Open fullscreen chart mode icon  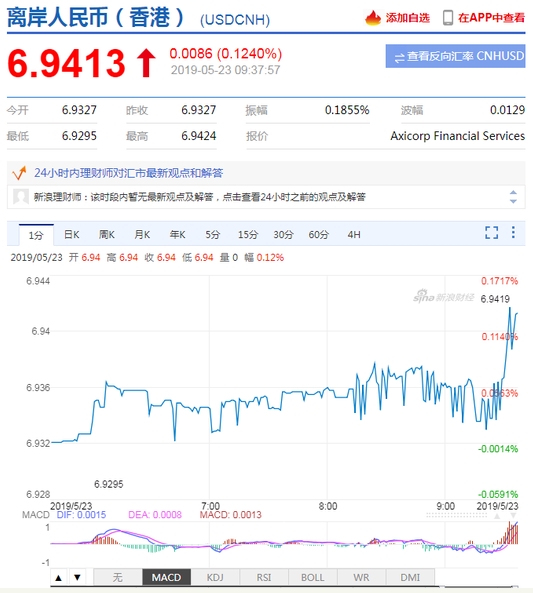click(x=491, y=233)
